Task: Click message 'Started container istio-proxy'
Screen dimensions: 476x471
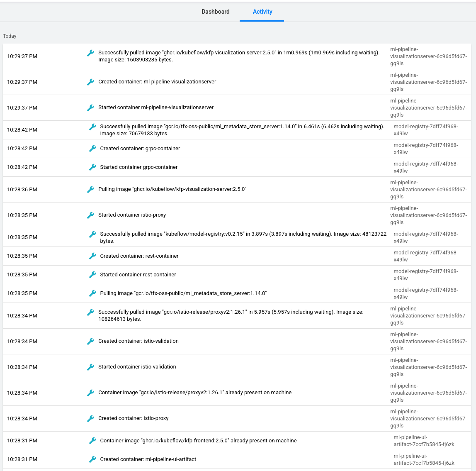Action: [x=132, y=215]
